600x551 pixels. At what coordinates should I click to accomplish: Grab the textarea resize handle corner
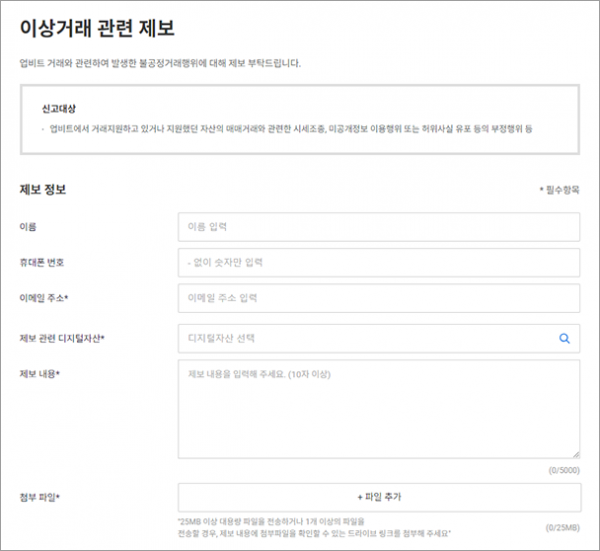pyautogui.click(x=576, y=455)
